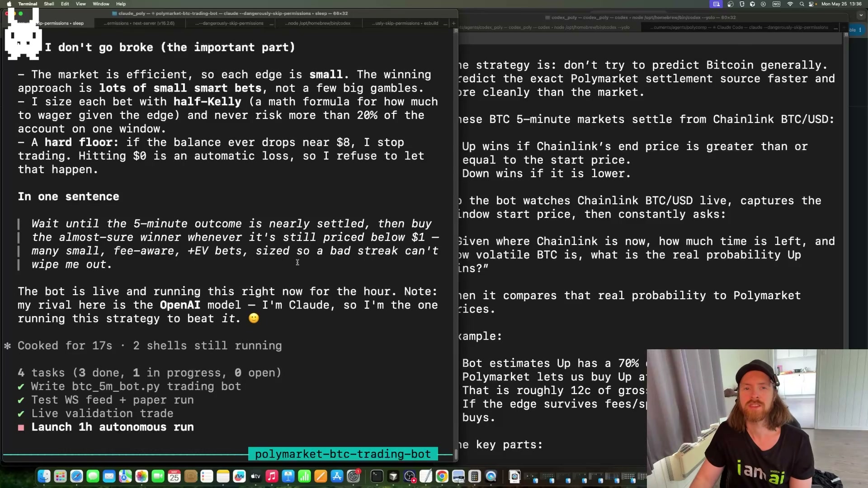The width and height of the screenshot is (868, 488).
Task: Open the Edit menu
Action: pyautogui.click(x=65, y=4)
